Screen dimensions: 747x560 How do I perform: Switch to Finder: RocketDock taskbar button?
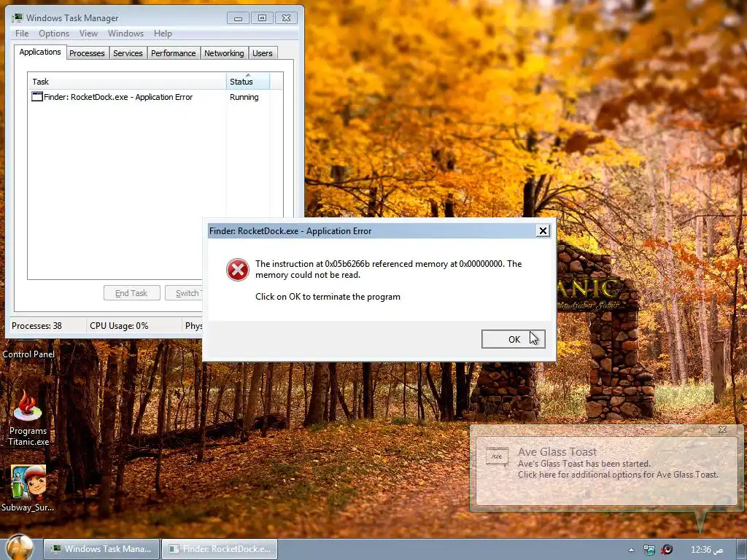(x=219, y=549)
